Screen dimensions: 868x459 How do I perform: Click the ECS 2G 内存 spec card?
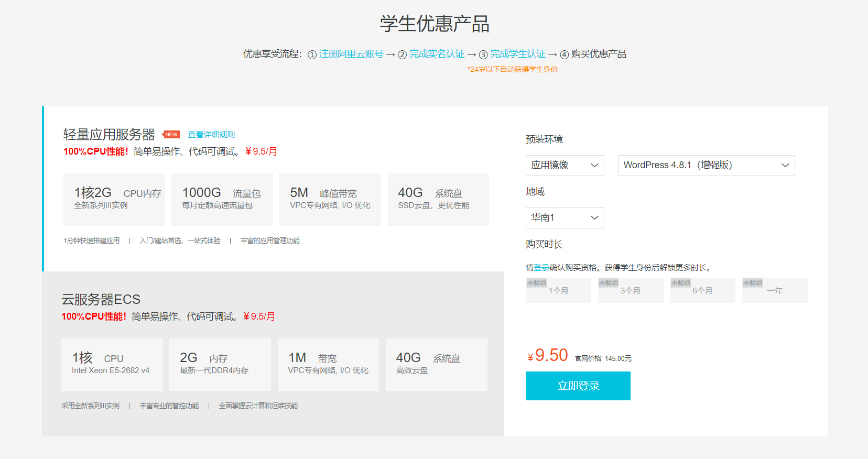(220, 365)
